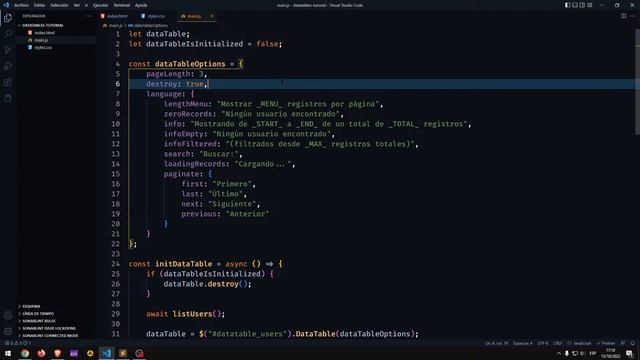Place cursor on the 'destroy: true,' line

[x=177, y=84]
